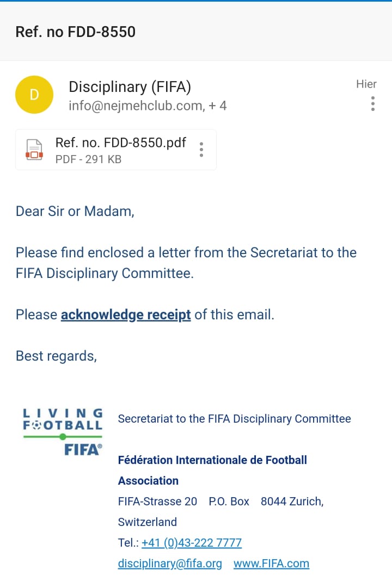
Task: Tap the "PDF - 291 KB" size label
Action: pyautogui.click(x=88, y=159)
